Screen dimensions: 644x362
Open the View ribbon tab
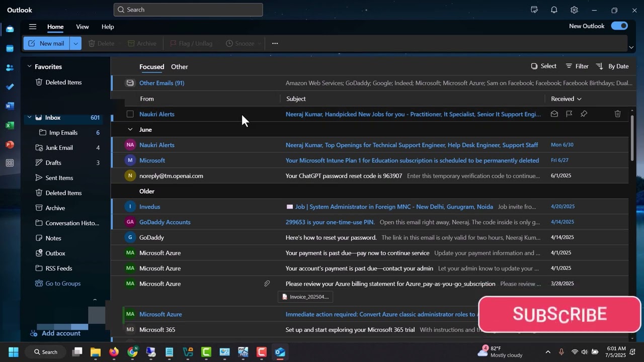83,27
